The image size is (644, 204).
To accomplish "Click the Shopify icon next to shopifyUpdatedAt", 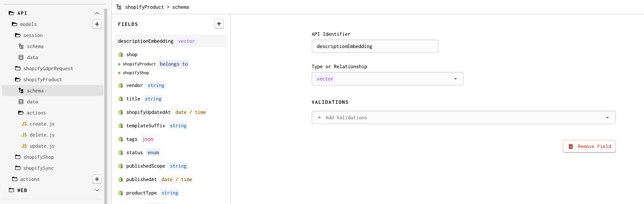I will [120, 112].
